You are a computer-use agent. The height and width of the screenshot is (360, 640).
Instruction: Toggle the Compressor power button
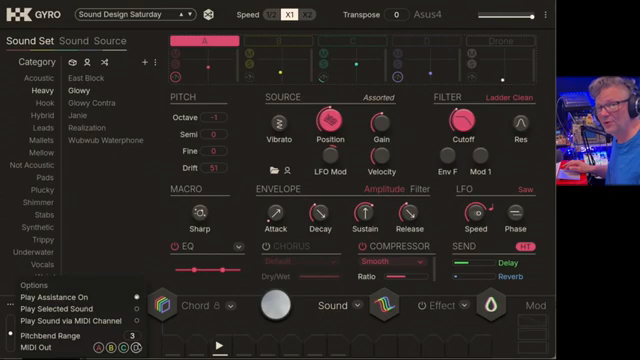pyautogui.click(x=362, y=247)
